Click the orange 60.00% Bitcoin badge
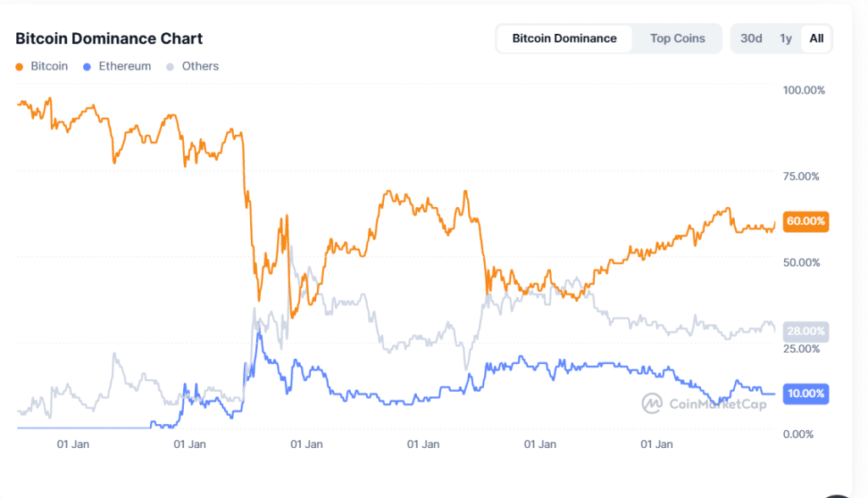The height and width of the screenshot is (498, 868). tap(804, 221)
